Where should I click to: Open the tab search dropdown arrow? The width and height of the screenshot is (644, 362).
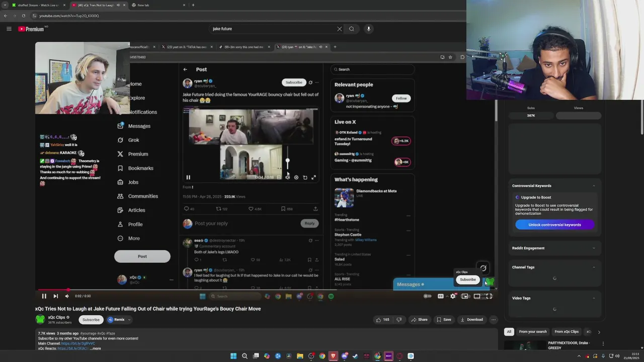tap(5, 5)
